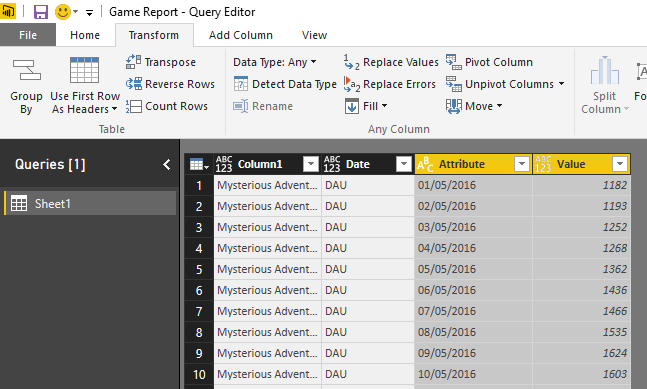This screenshot has height=389, width=647.
Task: Switch to the View tab
Action: pyautogui.click(x=314, y=35)
